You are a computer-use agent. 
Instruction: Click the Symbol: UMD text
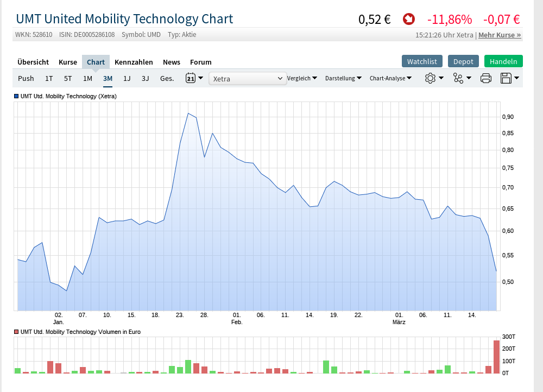(141, 35)
